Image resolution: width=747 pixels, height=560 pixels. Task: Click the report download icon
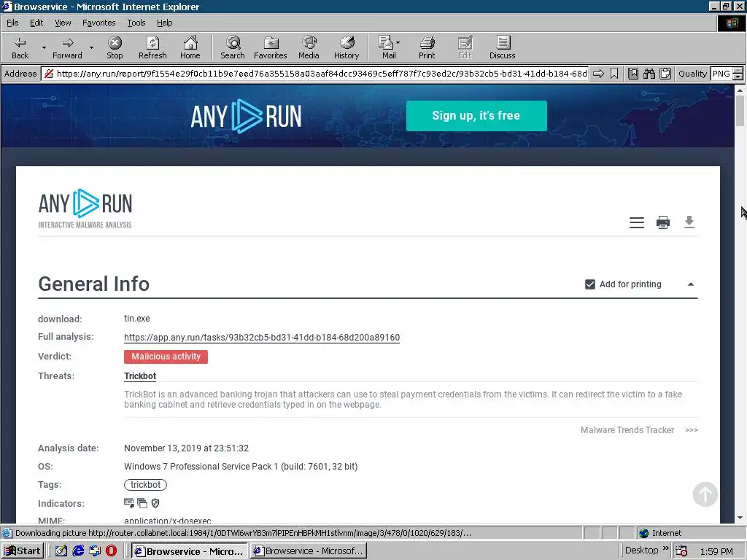(x=689, y=222)
